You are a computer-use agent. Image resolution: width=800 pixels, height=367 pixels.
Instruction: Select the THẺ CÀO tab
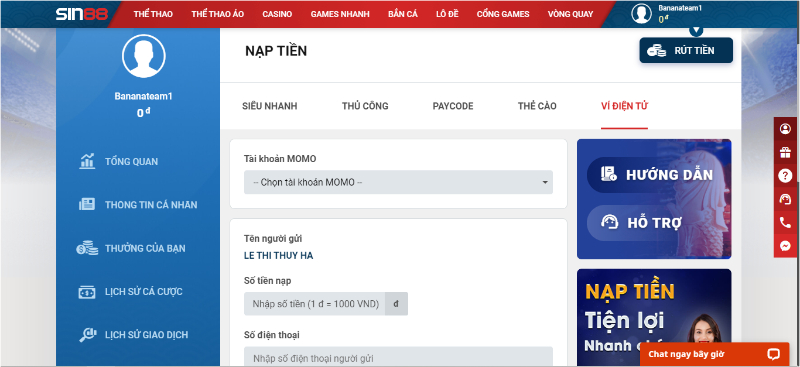[x=537, y=106]
